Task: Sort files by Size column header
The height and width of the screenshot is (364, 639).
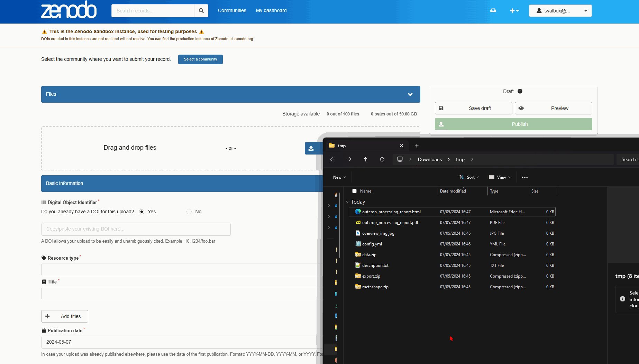Action: pyautogui.click(x=543, y=191)
